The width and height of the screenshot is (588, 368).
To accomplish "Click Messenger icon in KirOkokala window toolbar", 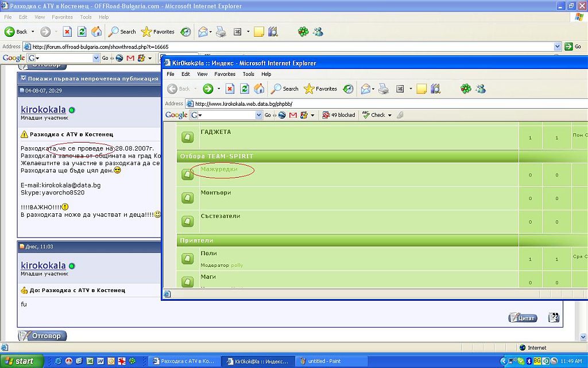I will point(481,89).
